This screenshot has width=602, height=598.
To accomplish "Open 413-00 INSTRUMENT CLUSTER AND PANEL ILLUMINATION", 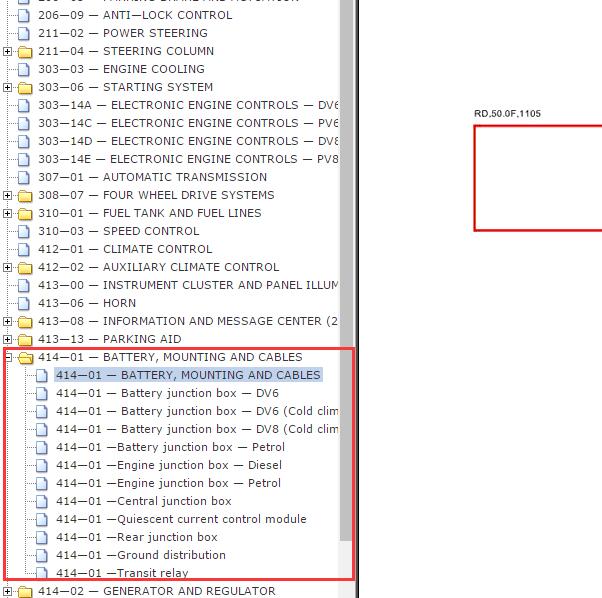I will pyautogui.click(x=188, y=286).
